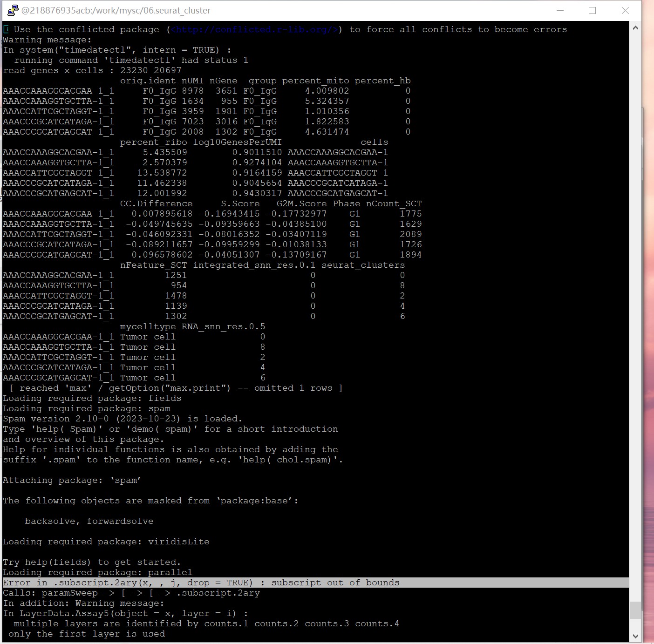Click the scrollbar down arrow
Viewport: 654px width, 644px height.
(x=635, y=636)
